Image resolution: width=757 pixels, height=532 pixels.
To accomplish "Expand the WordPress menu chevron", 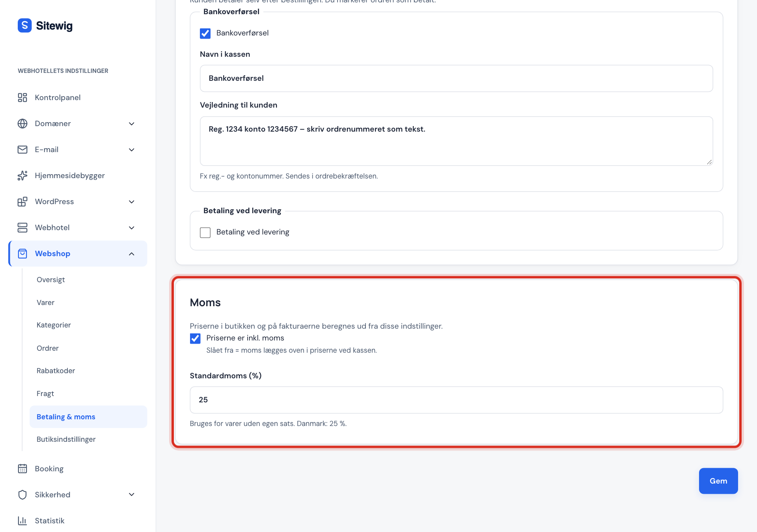I will 132,202.
